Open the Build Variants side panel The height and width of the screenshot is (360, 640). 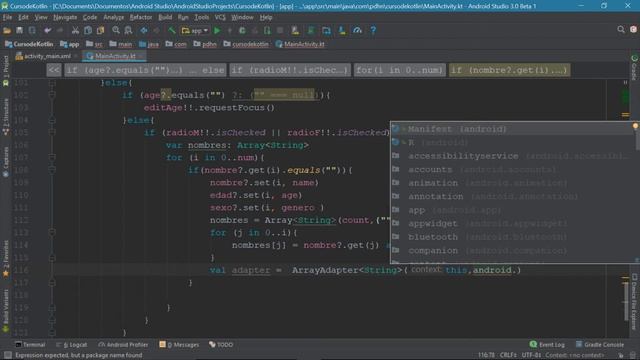point(6,310)
